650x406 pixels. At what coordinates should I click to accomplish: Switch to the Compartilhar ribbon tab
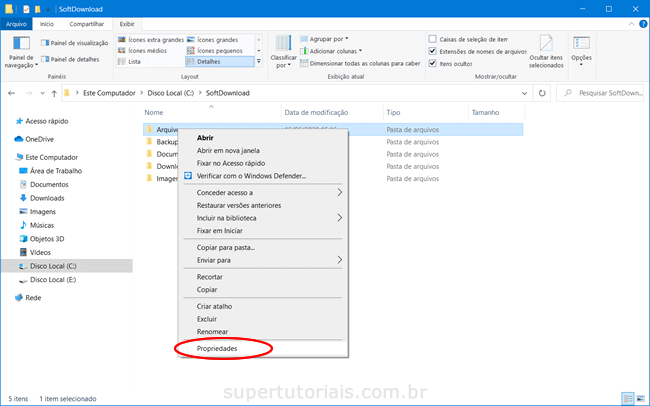[85, 23]
